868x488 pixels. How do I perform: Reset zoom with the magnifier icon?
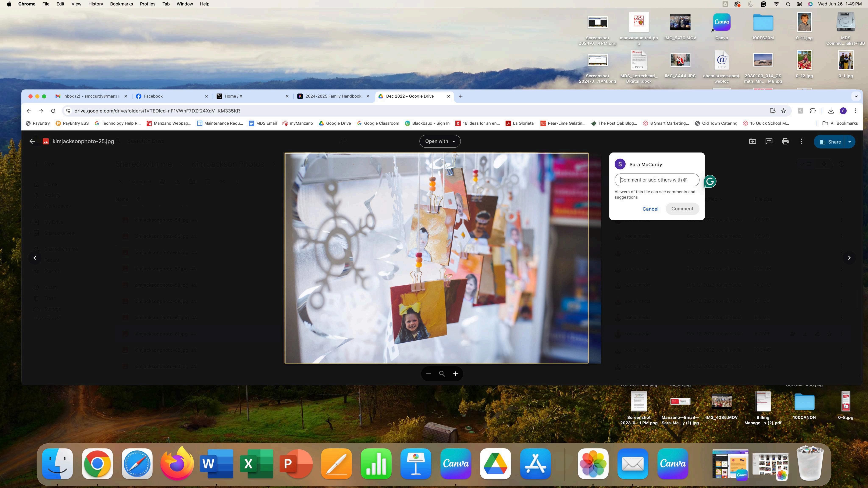click(442, 373)
